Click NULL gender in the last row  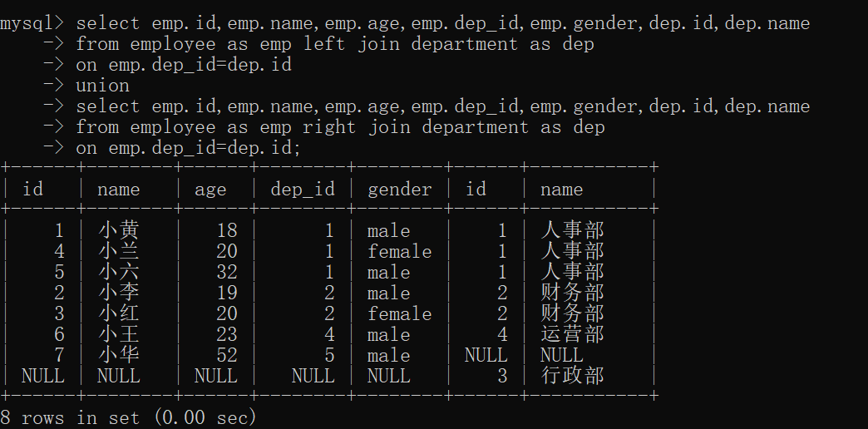[x=388, y=376]
